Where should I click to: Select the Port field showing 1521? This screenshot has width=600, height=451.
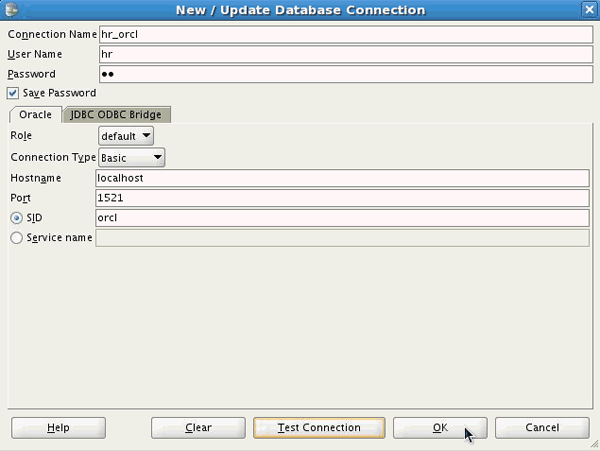342,198
